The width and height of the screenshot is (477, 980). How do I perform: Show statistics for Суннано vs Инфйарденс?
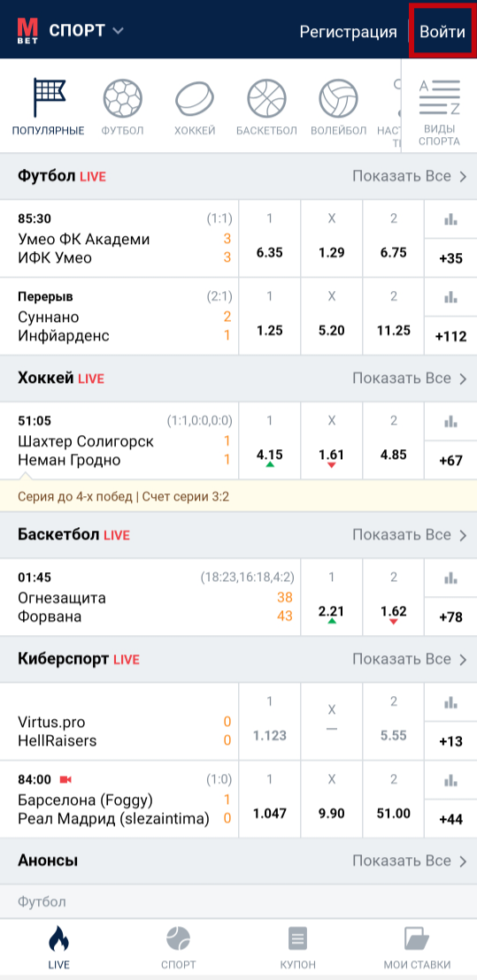coord(450,296)
